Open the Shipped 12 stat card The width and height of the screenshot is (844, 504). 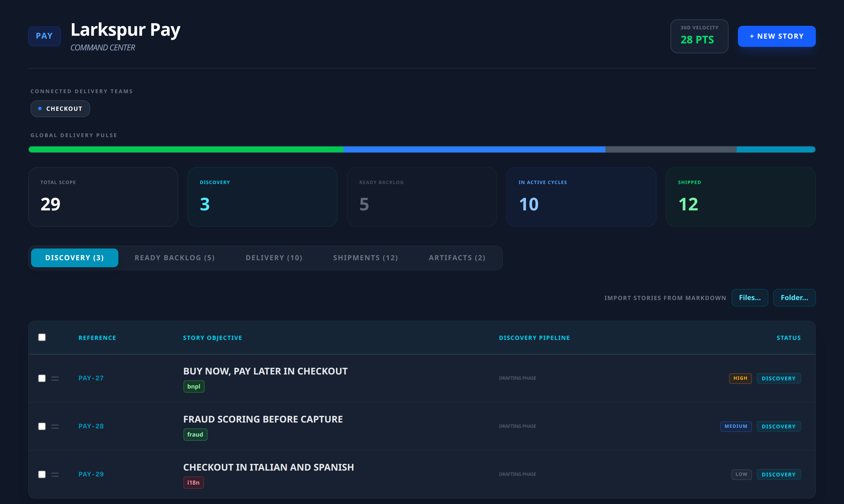pyautogui.click(x=741, y=197)
